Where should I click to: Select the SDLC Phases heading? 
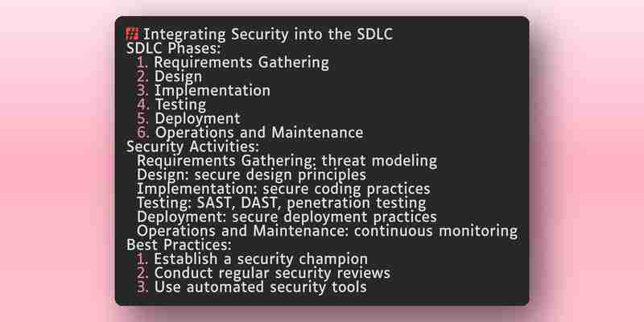[174, 48]
